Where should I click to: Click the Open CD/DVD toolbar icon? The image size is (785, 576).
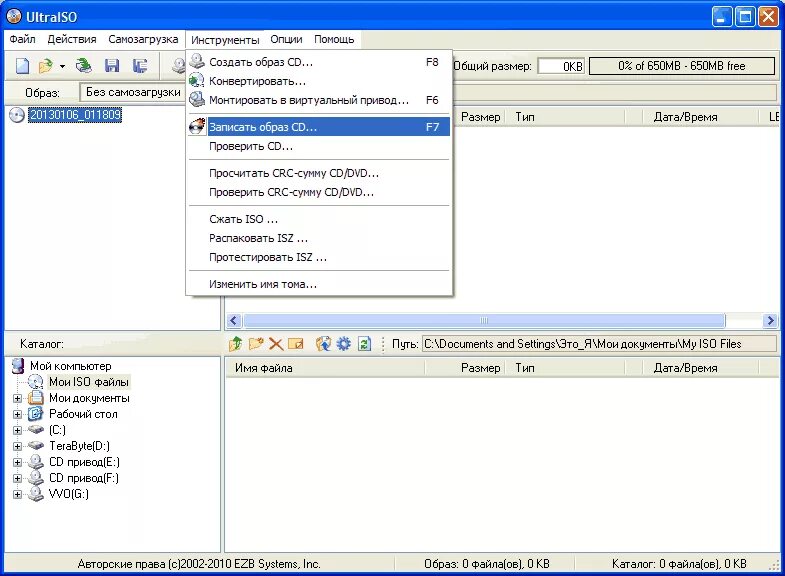click(x=84, y=66)
